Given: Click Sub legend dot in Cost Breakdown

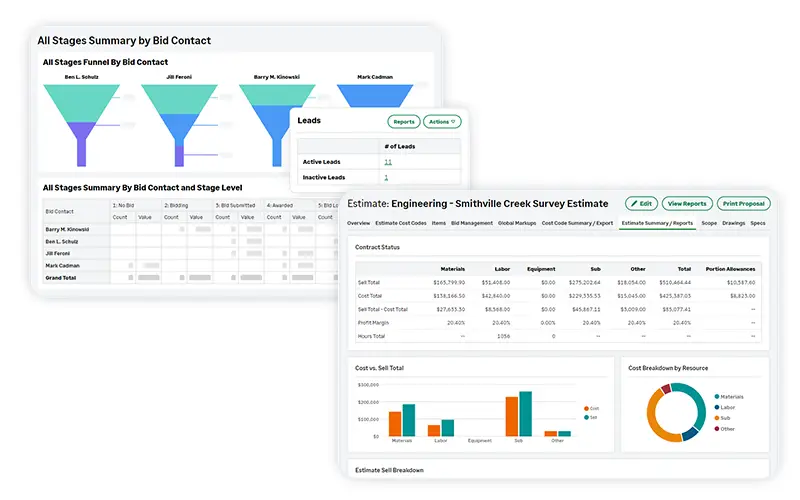Looking at the screenshot, I should coord(717,418).
